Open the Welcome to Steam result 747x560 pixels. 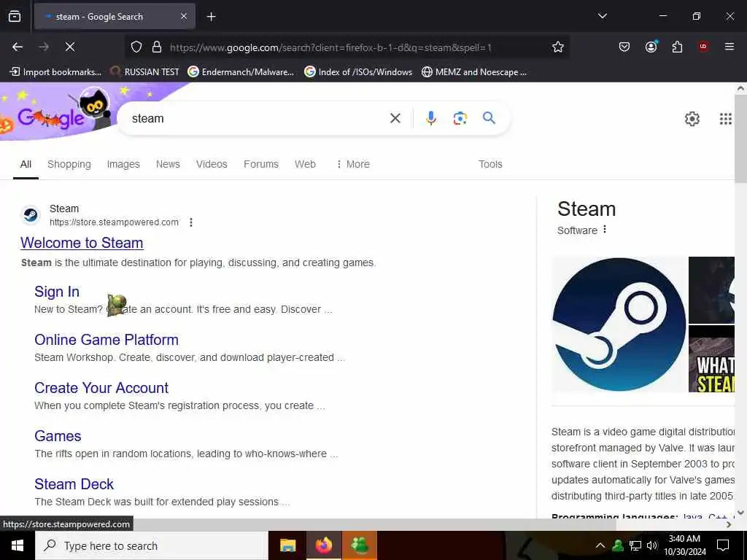pyautogui.click(x=82, y=243)
